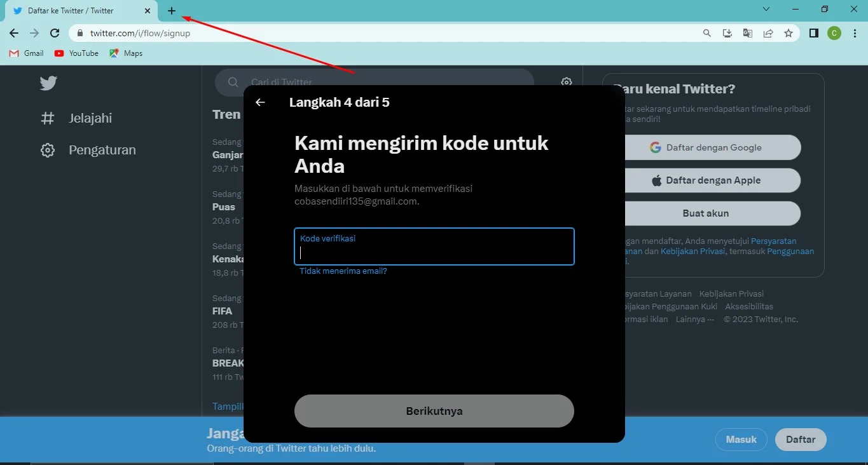This screenshot has width=868, height=465.
Task: Click the lock icon in address bar
Action: point(80,33)
